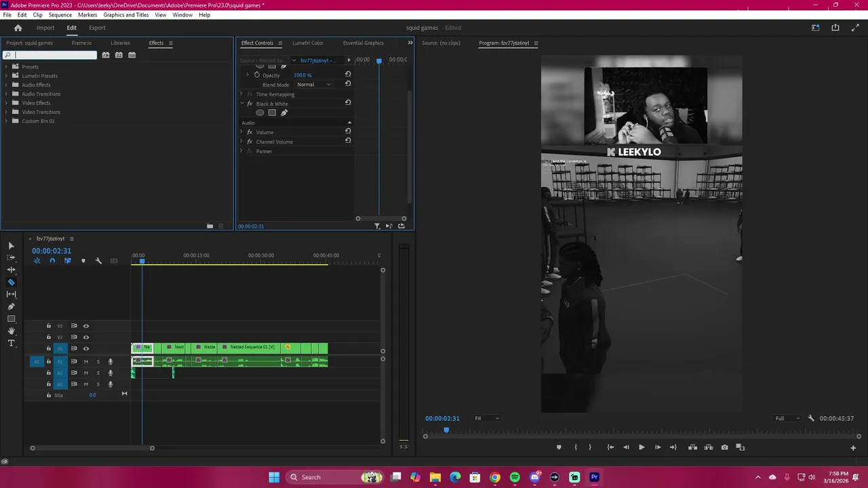Open Effect Controls filter properties icon
Viewport: 868px width, 488px height.
pyautogui.click(x=377, y=226)
